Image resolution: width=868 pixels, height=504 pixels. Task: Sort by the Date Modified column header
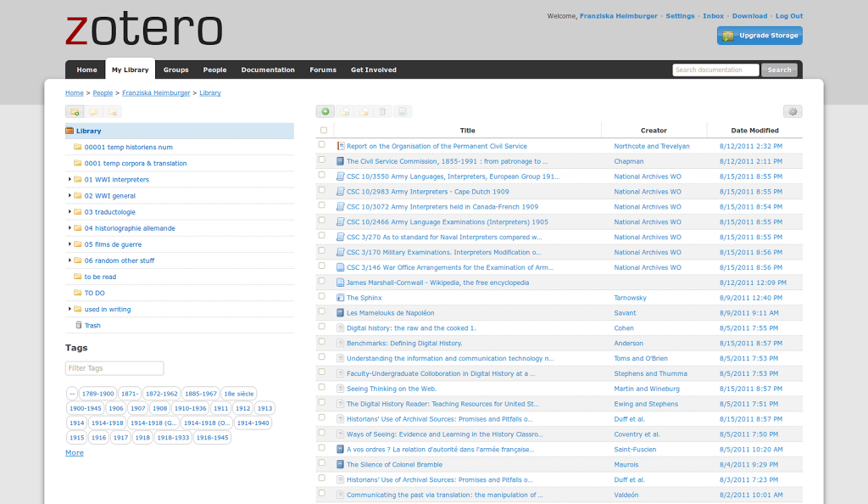click(754, 131)
